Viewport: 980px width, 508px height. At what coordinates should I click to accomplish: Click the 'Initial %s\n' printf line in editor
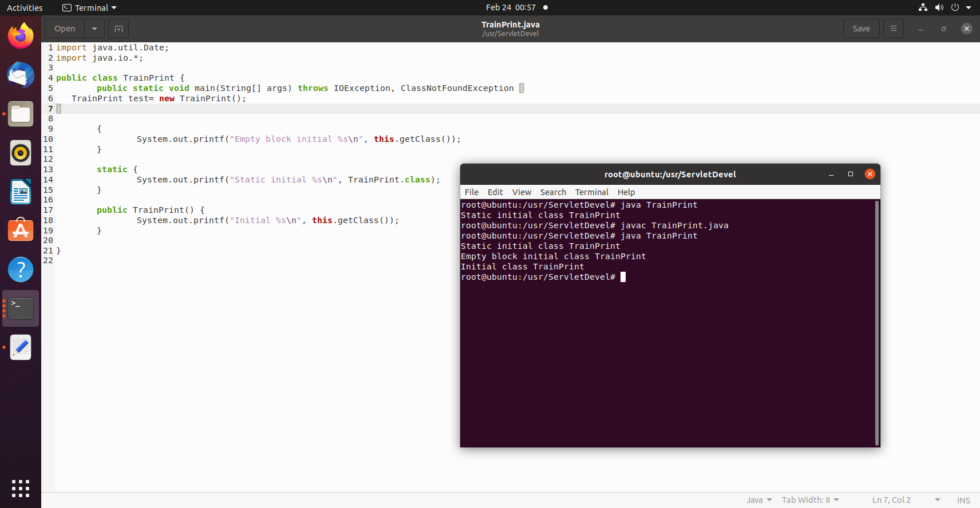click(267, 220)
